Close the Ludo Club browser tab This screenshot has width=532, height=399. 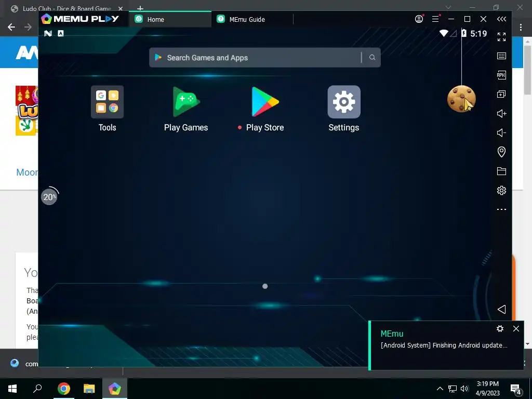[121, 8]
